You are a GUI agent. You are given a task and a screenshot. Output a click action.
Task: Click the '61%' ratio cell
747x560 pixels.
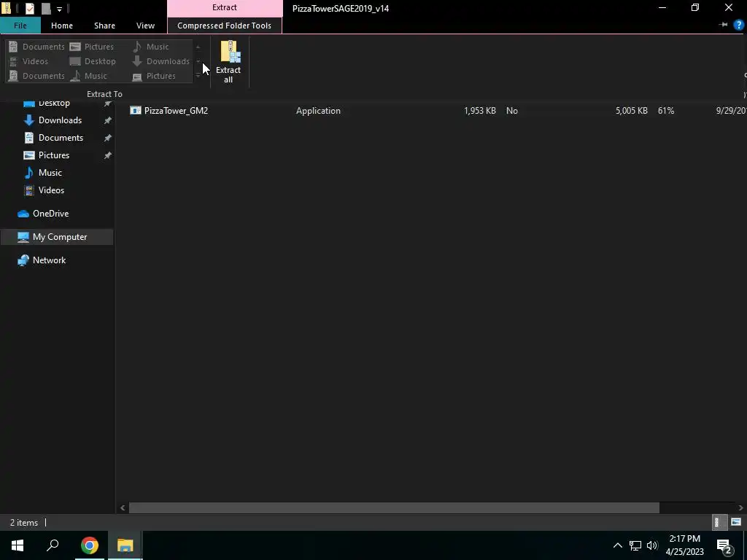[665, 111]
